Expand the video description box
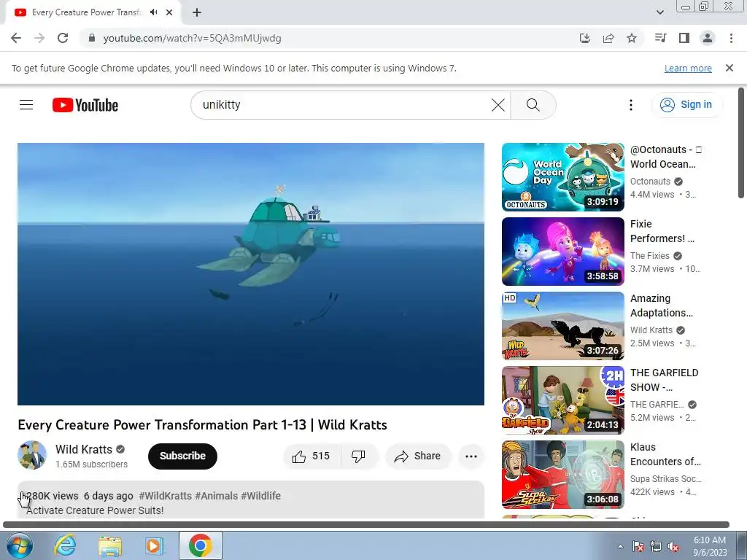Viewport: 747px width, 560px height. (251, 500)
